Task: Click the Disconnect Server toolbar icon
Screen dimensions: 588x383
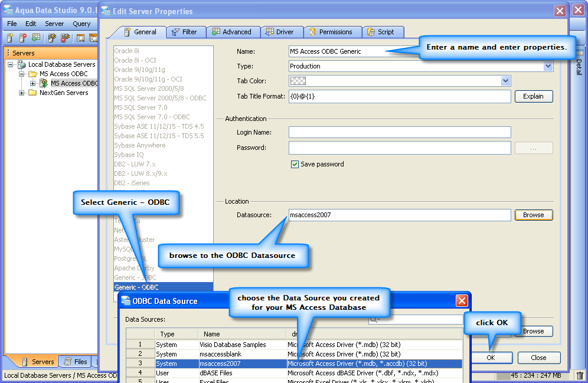Action: pos(66,38)
